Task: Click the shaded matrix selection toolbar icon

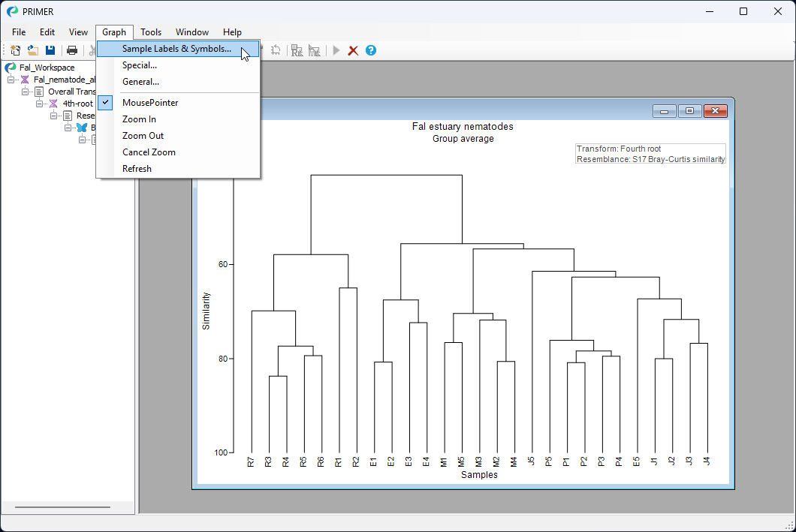Action: point(315,50)
